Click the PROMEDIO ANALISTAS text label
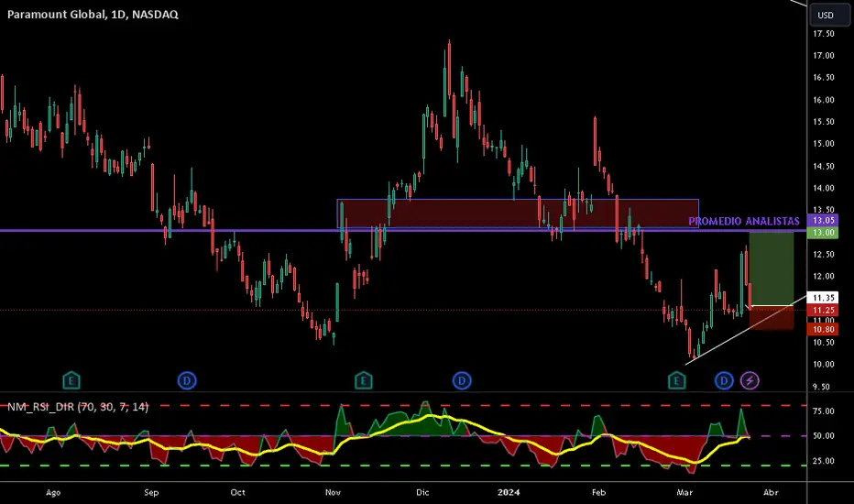 click(744, 221)
